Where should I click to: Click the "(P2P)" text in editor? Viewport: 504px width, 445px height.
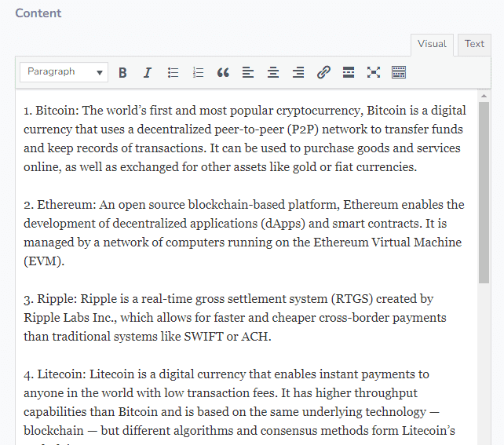303,129
